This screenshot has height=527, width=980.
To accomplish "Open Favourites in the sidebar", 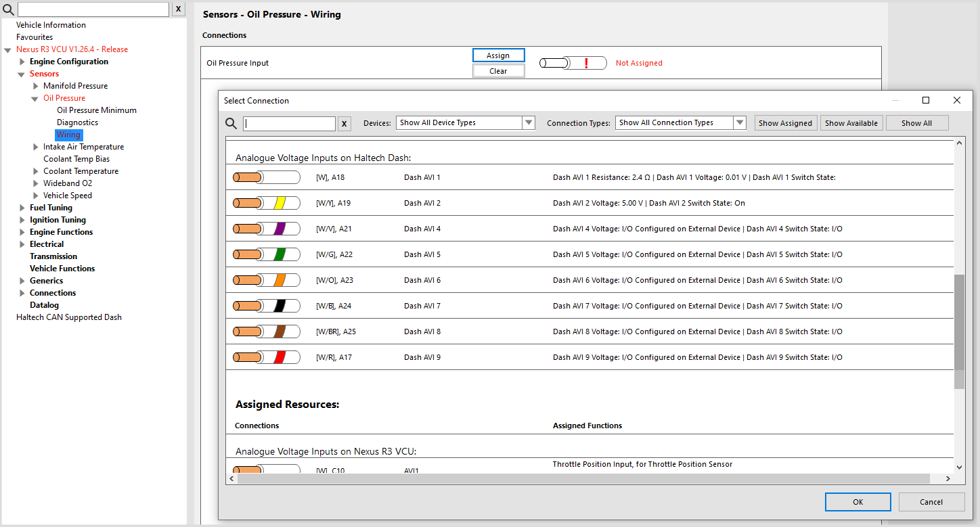I will coord(35,37).
